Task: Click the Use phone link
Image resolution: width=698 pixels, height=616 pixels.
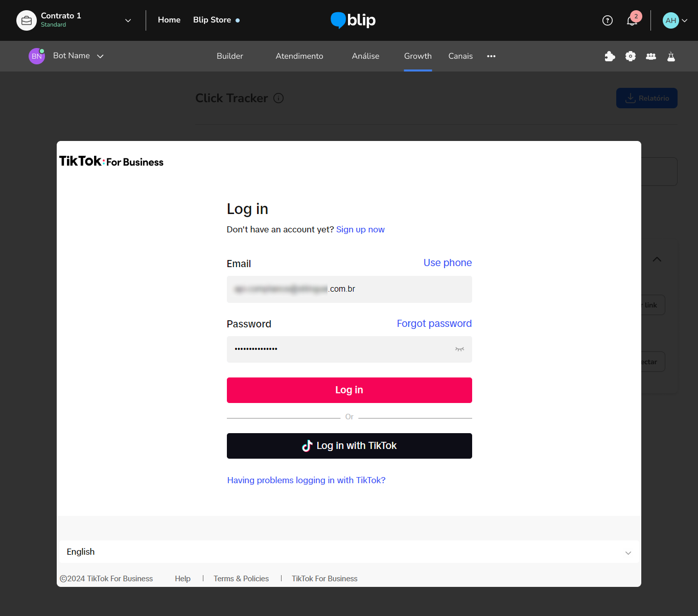Action: point(448,263)
